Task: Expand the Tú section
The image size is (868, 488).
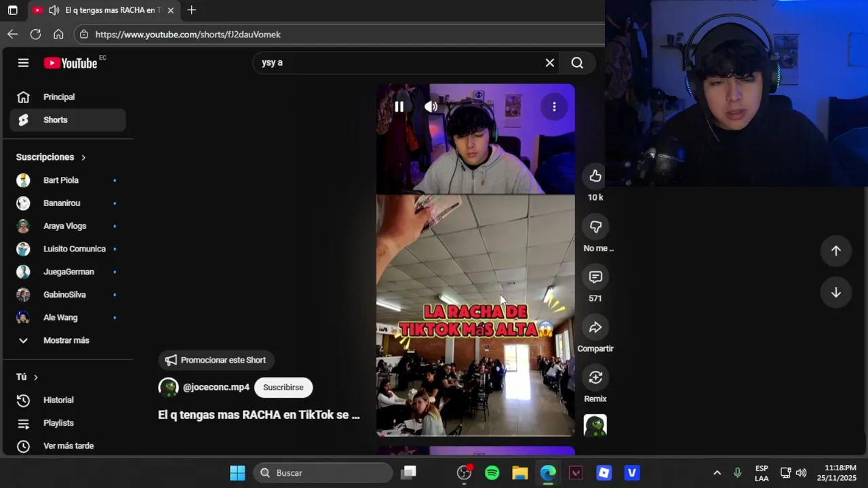Action: click(27, 377)
